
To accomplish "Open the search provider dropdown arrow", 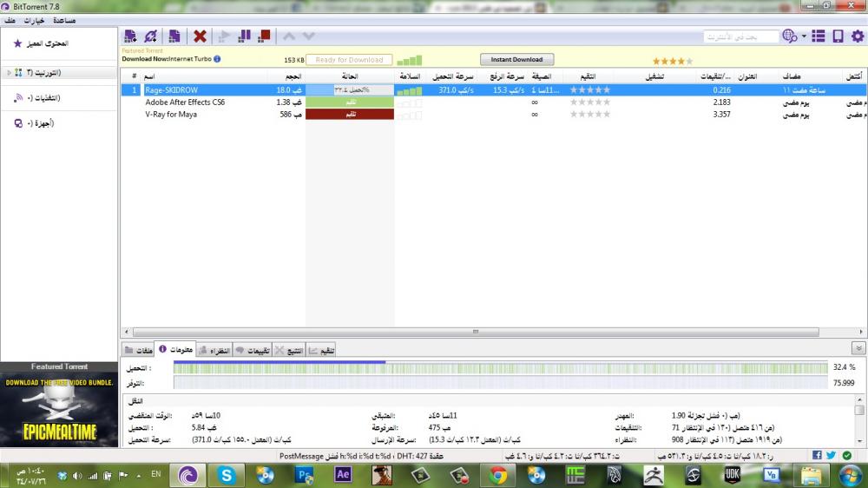I will [x=804, y=36].
